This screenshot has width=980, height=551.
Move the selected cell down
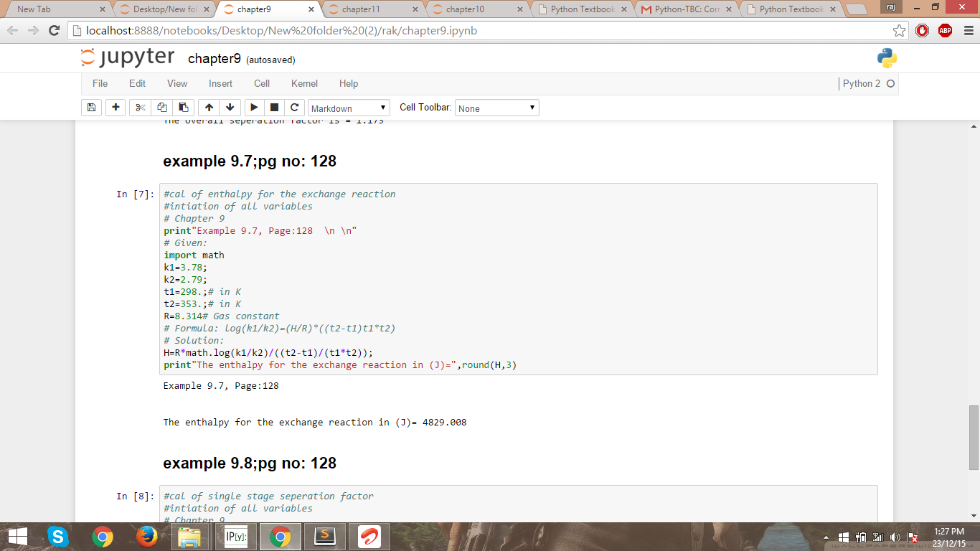pos(230,108)
